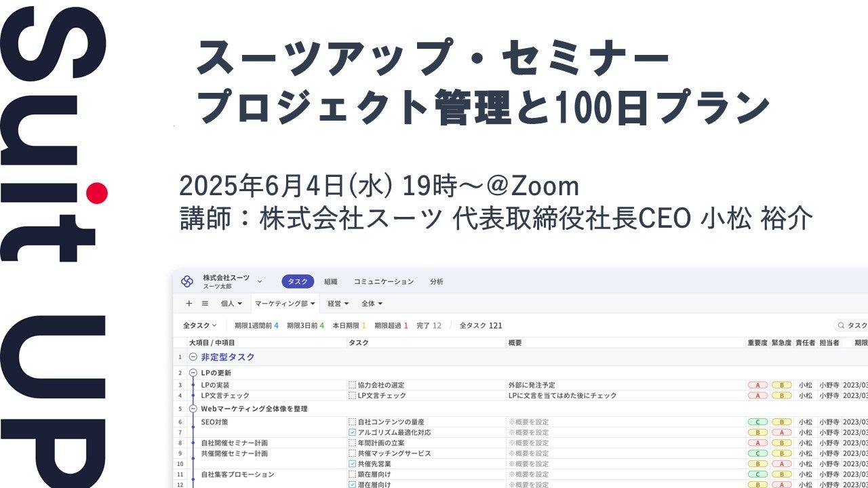Switch to the 組織 tab
Screen dimensions: 868x488
(330, 281)
